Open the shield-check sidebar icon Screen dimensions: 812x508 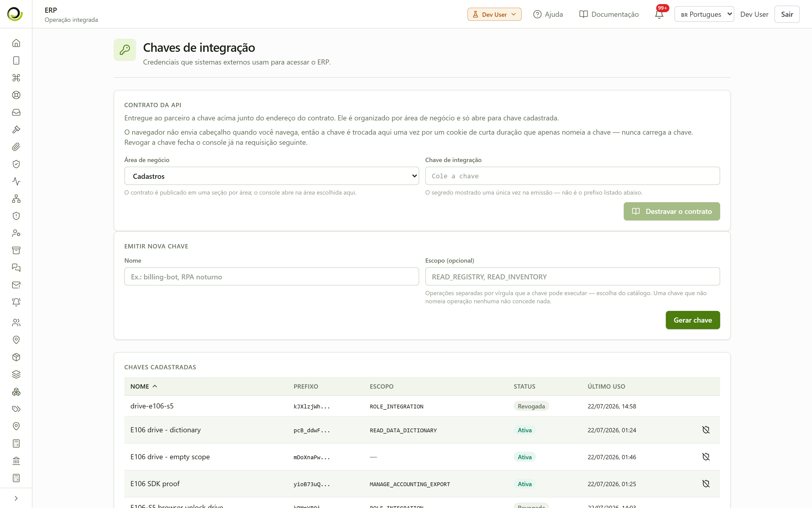pyautogui.click(x=16, y=164)
